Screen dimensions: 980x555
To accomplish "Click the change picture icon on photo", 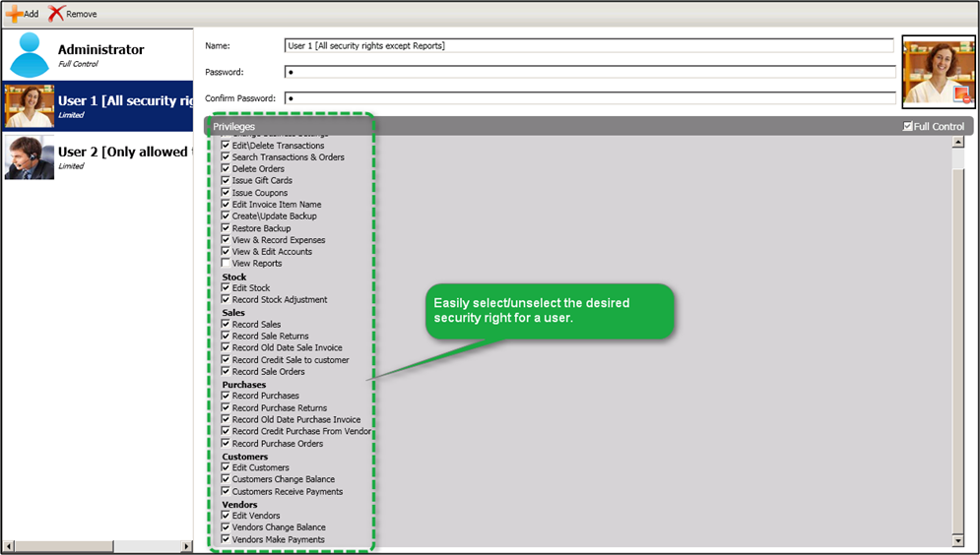I will pyautogui.click(x=962, y=93).
